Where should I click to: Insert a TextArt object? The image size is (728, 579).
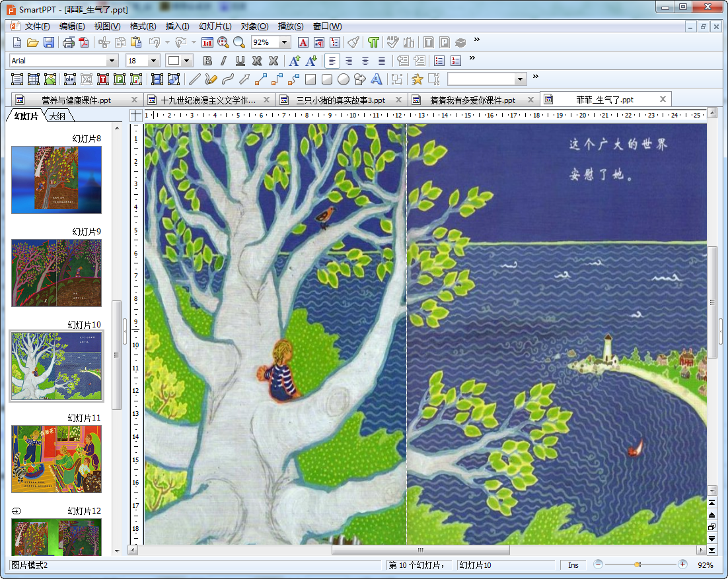[x=376, y=79]
